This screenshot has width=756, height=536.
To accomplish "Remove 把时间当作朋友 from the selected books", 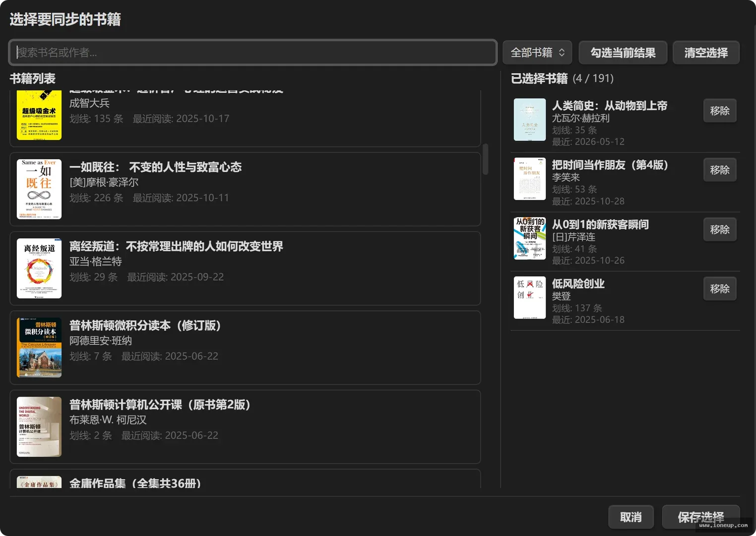I will click(x=720, y=170).
